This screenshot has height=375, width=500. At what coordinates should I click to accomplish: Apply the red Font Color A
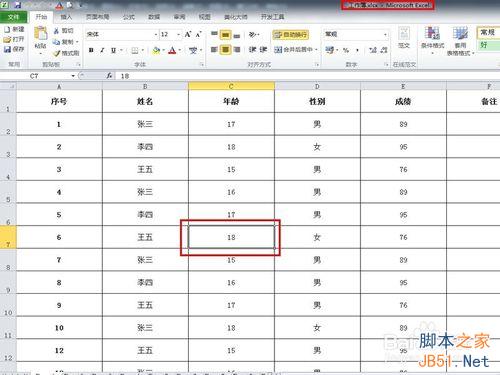pos(172,50)
